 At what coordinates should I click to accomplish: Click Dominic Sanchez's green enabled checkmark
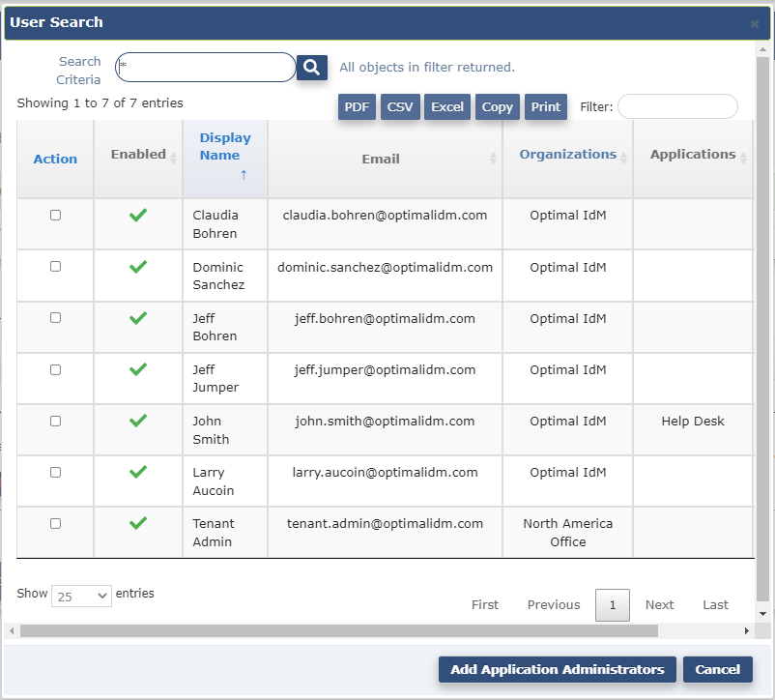click(138, 267)
